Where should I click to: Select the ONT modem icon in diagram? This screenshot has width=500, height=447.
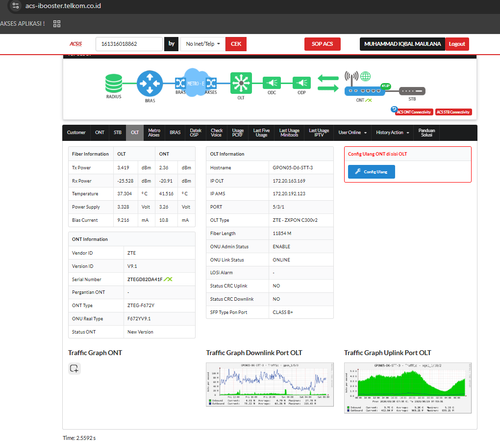coord(364,91)
